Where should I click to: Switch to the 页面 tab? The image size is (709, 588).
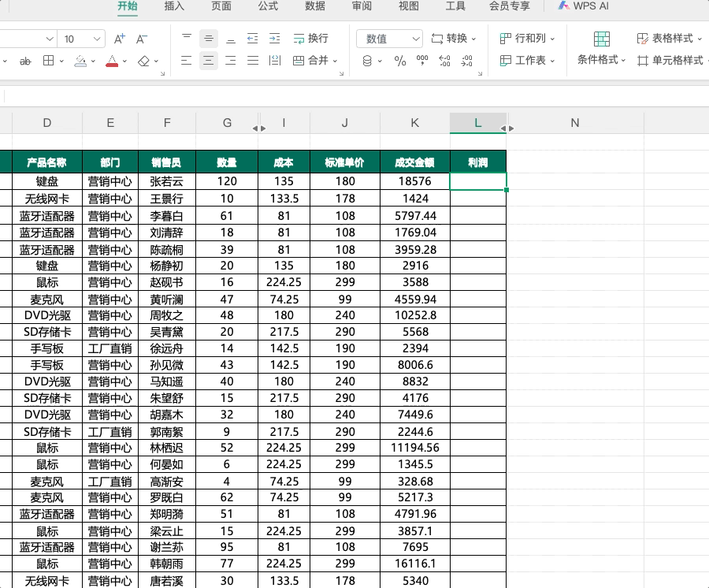tap(221, 6)
